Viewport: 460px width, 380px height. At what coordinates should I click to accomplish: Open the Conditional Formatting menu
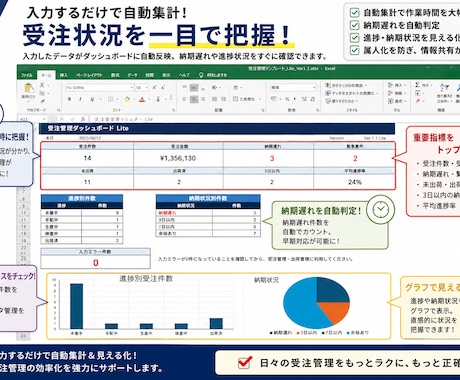(346, 86)
